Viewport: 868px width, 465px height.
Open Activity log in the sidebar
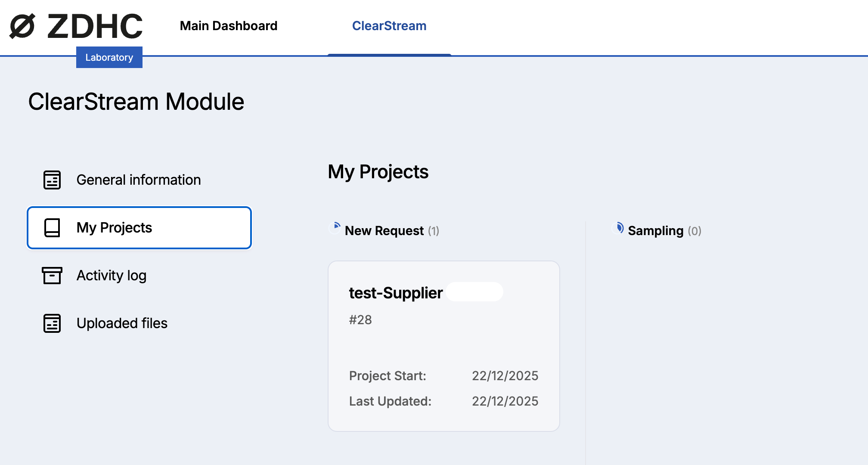[112, 276]
